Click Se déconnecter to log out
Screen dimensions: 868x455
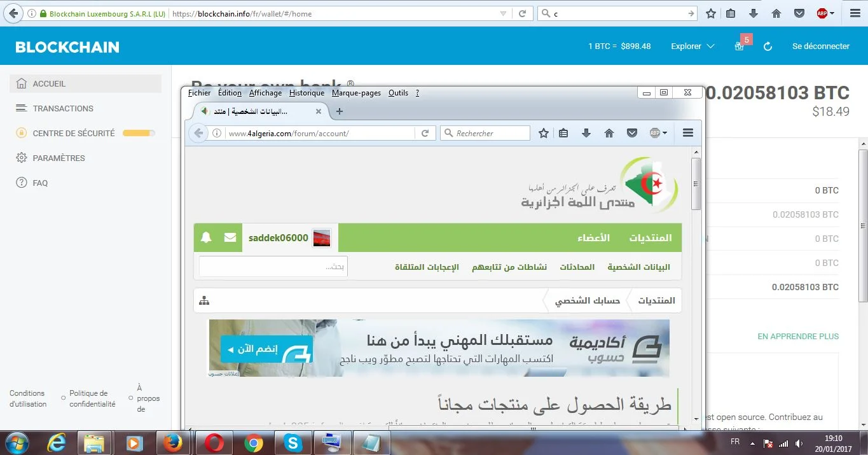(820, 46)
